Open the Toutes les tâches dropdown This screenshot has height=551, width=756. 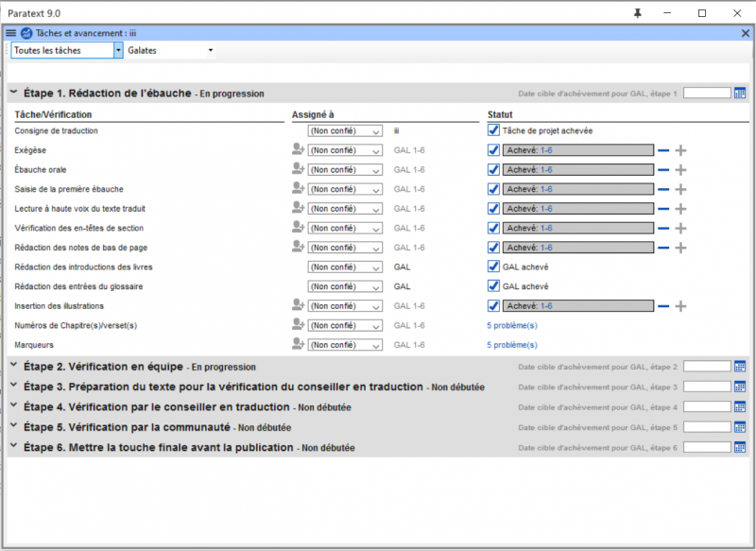pos(118,50)
